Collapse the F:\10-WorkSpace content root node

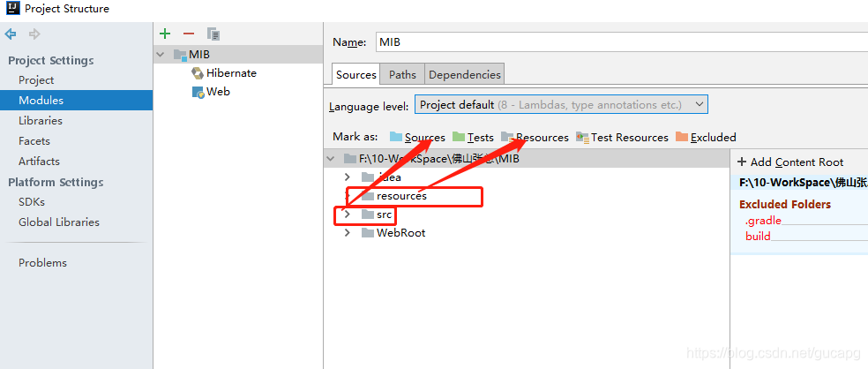click(x=331, y=159)
